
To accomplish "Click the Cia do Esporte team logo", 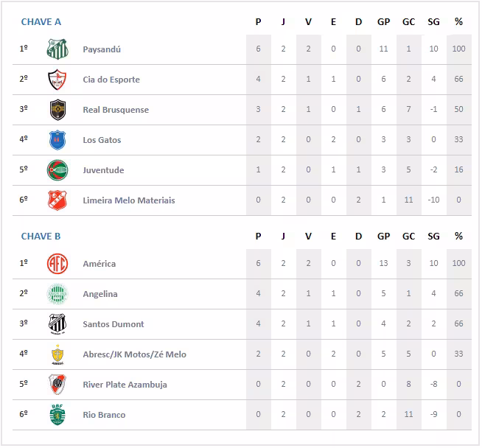I will [57, 80].
